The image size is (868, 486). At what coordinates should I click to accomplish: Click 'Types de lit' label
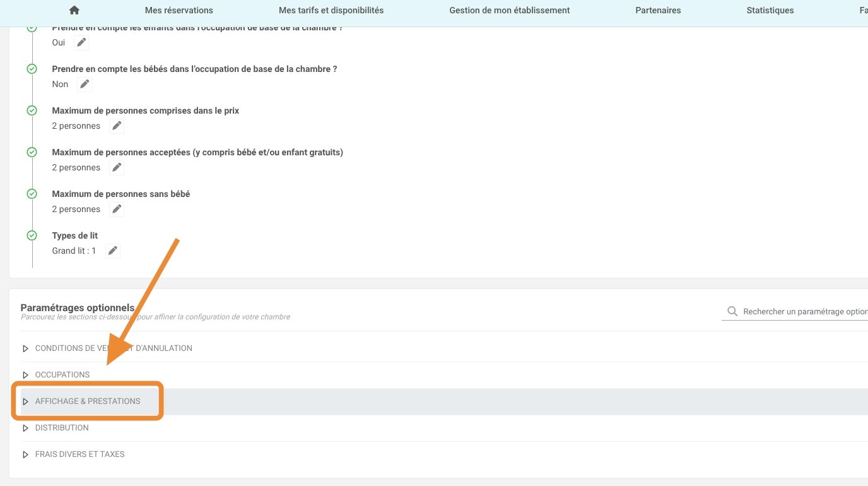75,235
